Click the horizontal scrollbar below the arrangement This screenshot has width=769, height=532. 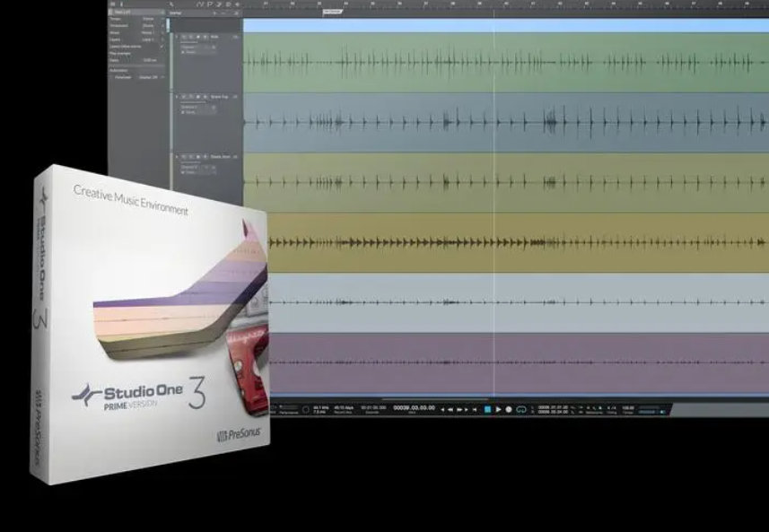pyautogui.click(x=436, y=399)
